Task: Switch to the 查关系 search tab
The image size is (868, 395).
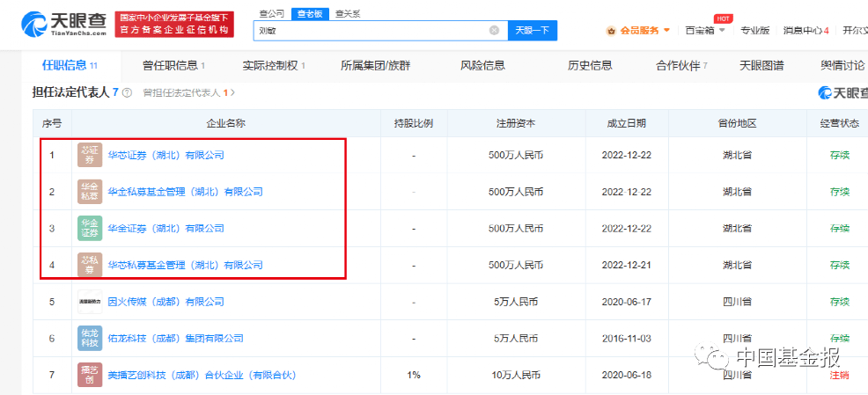Action: 348,14
